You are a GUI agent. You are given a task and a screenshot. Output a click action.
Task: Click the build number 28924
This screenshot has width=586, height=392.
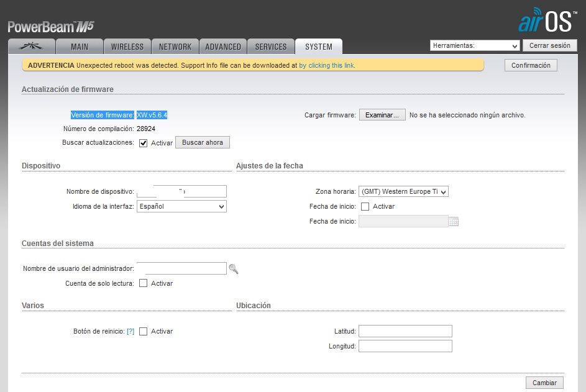click(x=146, y=129)
